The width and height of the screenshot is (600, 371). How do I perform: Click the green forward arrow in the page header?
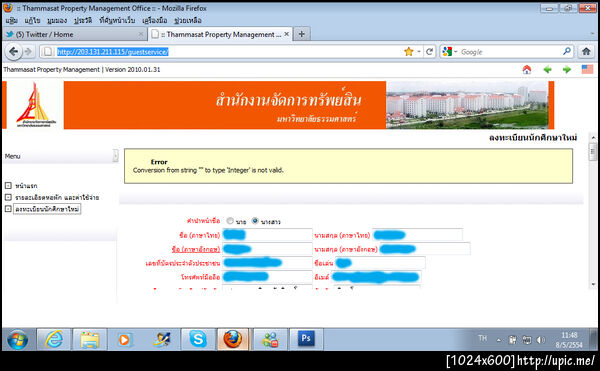(x=567, y=70)
